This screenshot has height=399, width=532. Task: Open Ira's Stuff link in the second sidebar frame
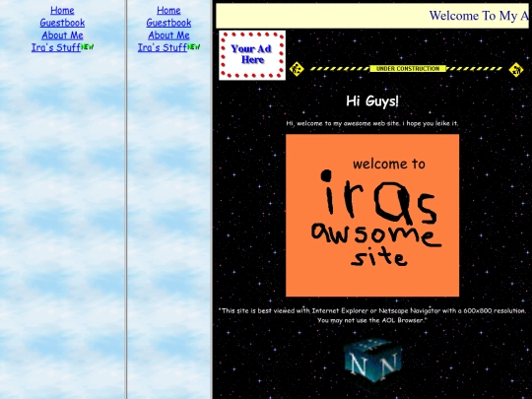pyautogui.click(x=163, y=47)
